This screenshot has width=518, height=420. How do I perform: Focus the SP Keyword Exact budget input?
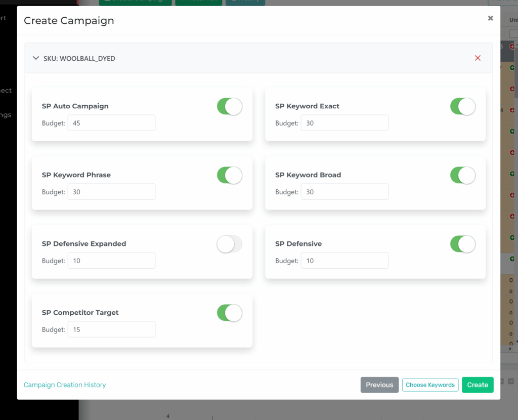[344, 123]
